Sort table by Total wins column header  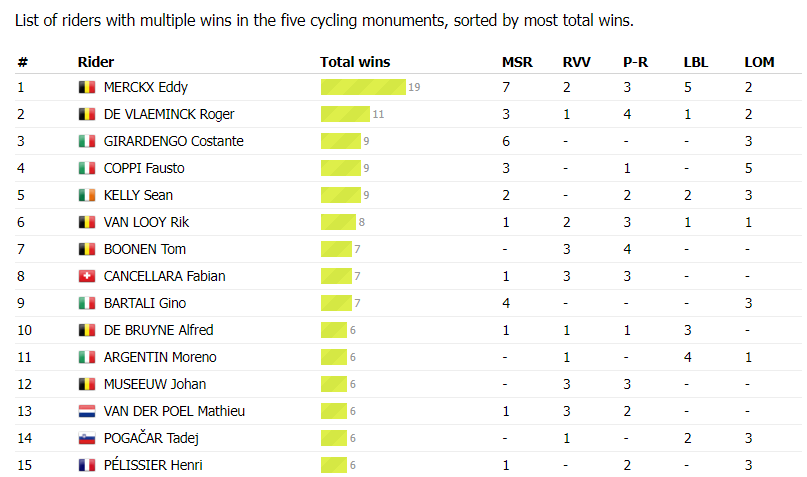355,62
